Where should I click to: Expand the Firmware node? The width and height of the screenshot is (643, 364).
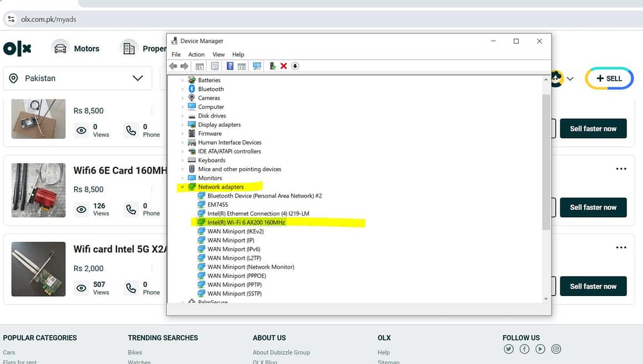pos(183,133)
